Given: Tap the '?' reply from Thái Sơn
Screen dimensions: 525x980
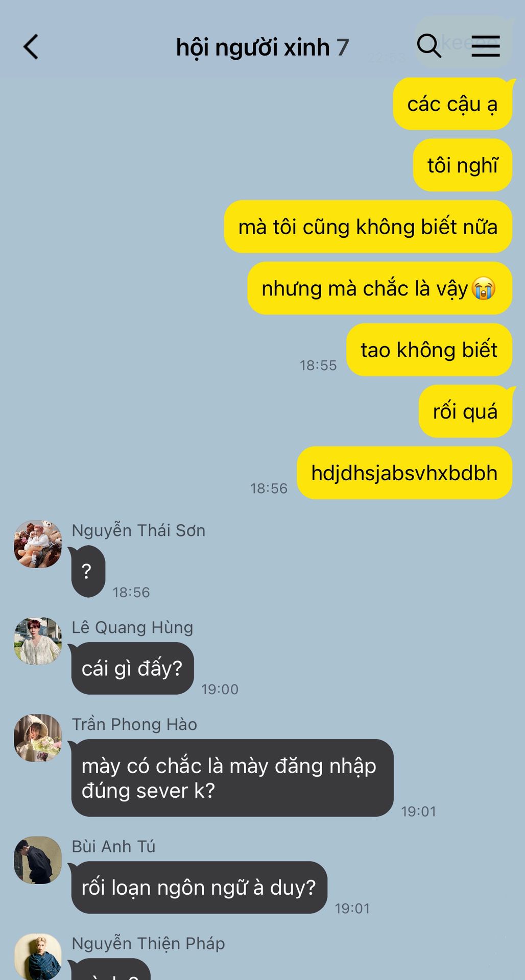Looking at the screenshot, I should click(88, 571).
